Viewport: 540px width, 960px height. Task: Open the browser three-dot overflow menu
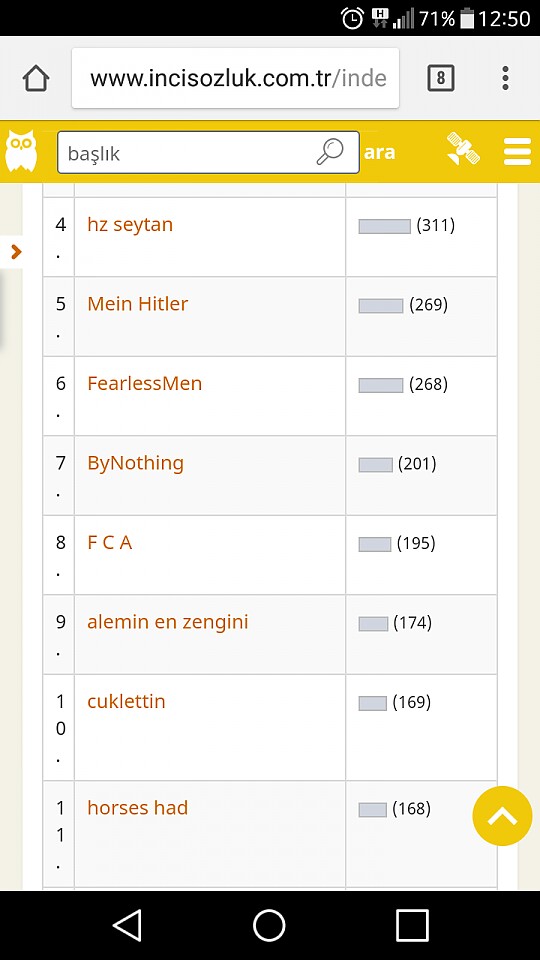[505, 78]
